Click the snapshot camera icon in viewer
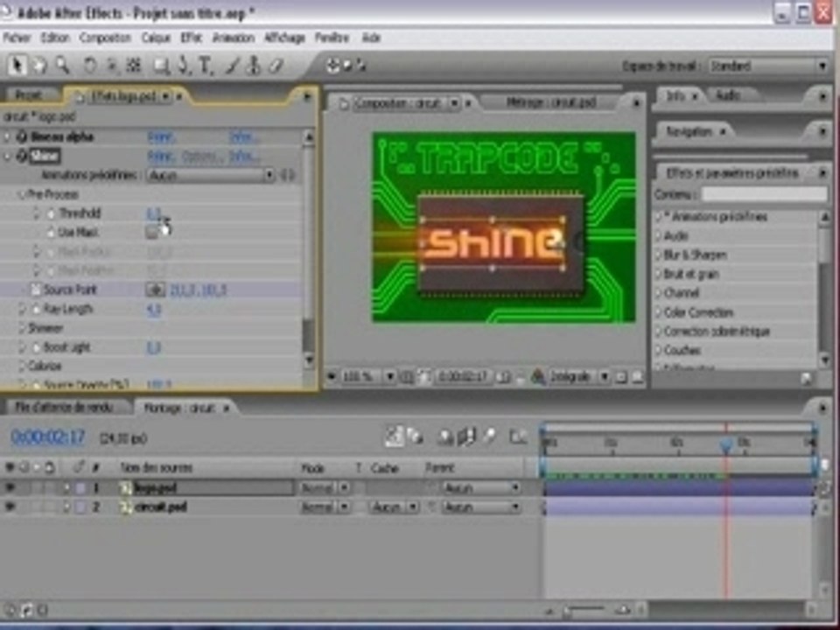This screenshot has width=840, height=630. (x=503, y=377)
